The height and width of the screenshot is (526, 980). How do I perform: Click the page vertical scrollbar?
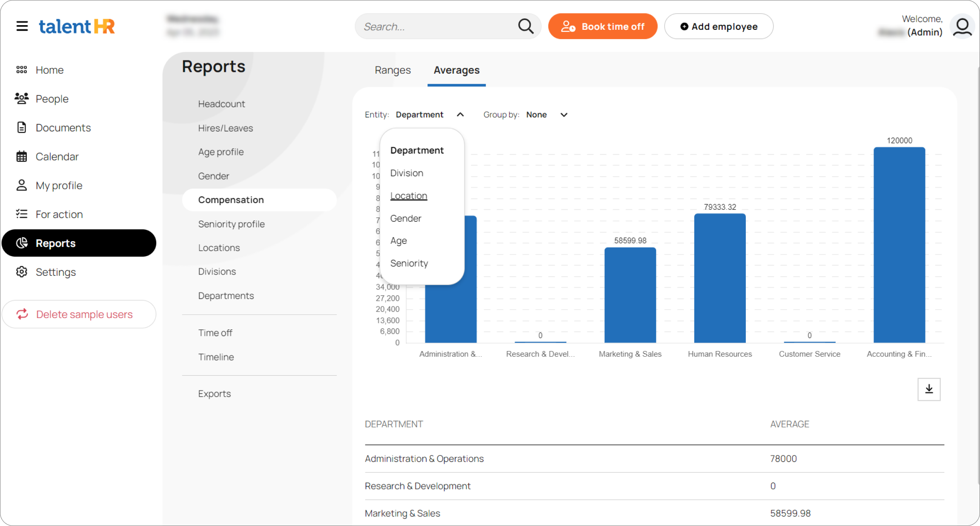[978, 277]
